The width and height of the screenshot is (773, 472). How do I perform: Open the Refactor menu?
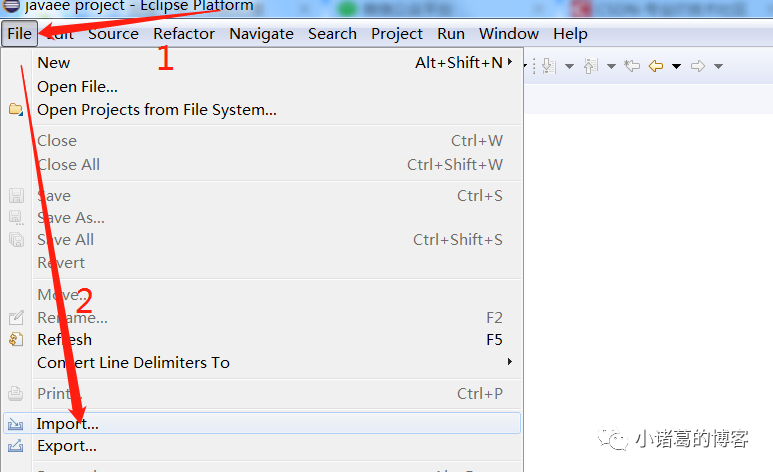[184, 34]
